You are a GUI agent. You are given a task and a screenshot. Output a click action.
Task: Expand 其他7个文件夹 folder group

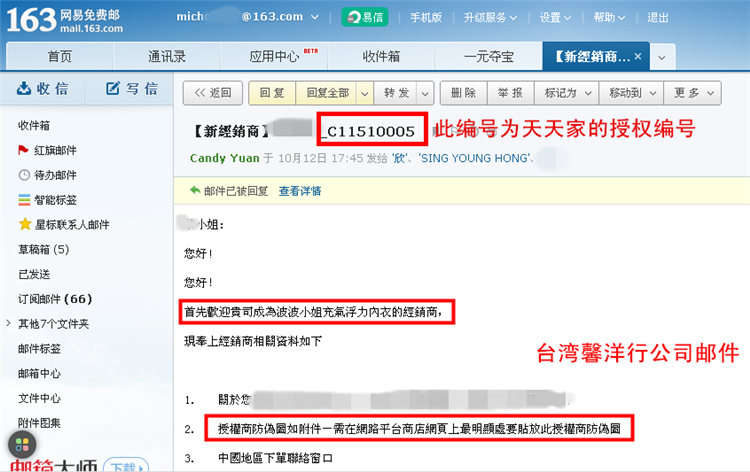click(8, 323)
